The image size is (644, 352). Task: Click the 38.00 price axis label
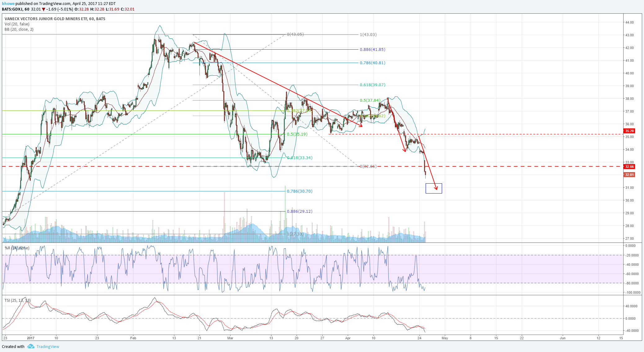629,99
